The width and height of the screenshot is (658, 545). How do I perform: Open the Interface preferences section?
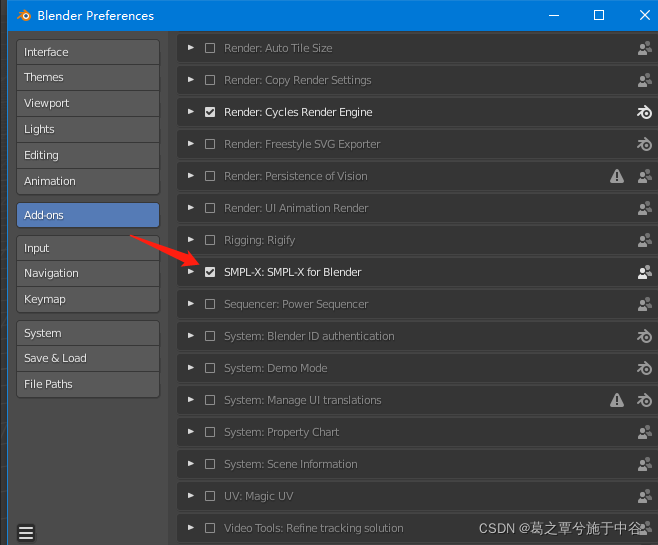click(x=88, y=52)
